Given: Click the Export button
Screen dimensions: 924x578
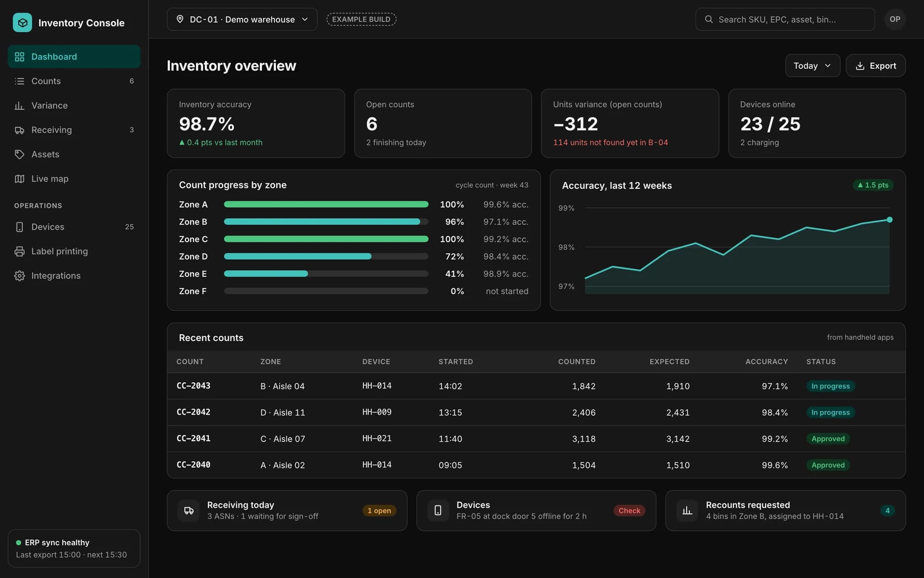Looking at the screenshot, I should 875,66.
